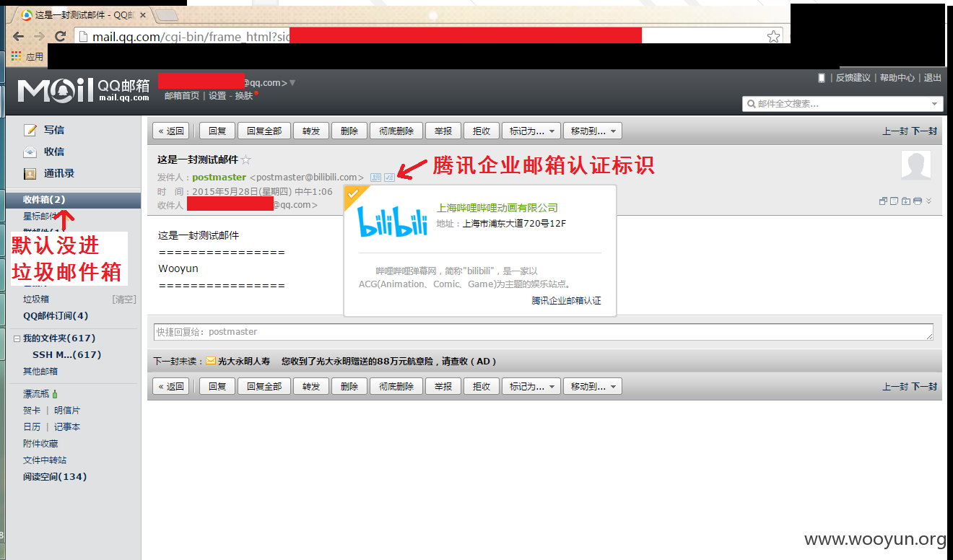
Task: Open 其他邮箱 in sidebar
Action: tap(40, 372)
